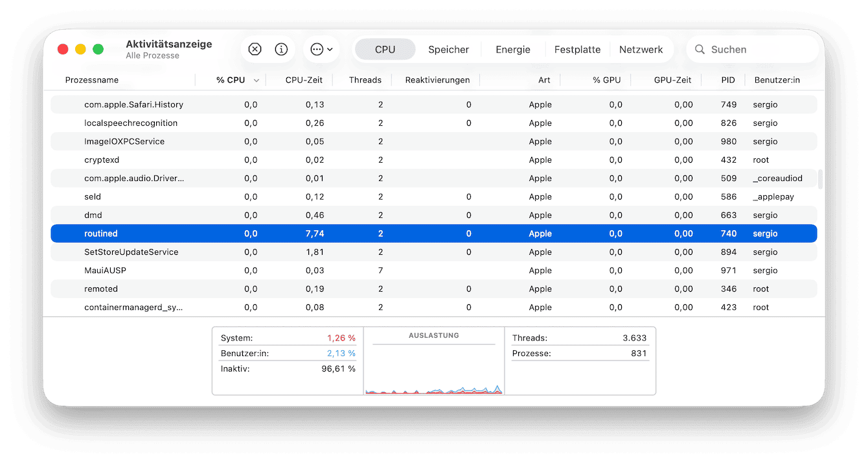Click the magnifier search icon
Screen dimensions: 868x463
[700, 49]
